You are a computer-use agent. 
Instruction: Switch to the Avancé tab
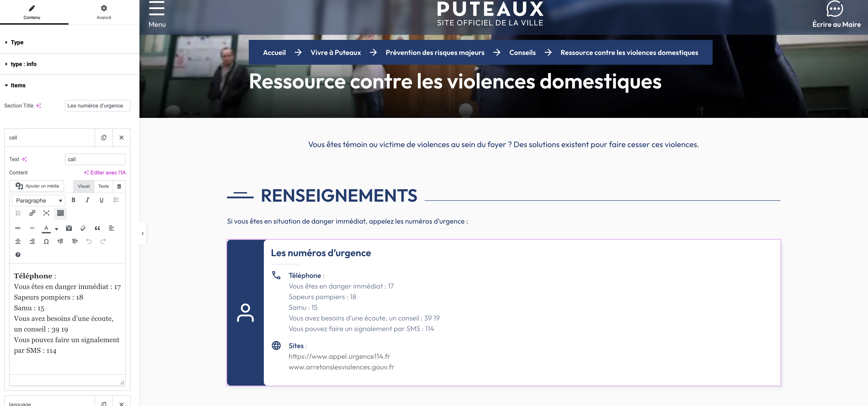tap(104, 12)
